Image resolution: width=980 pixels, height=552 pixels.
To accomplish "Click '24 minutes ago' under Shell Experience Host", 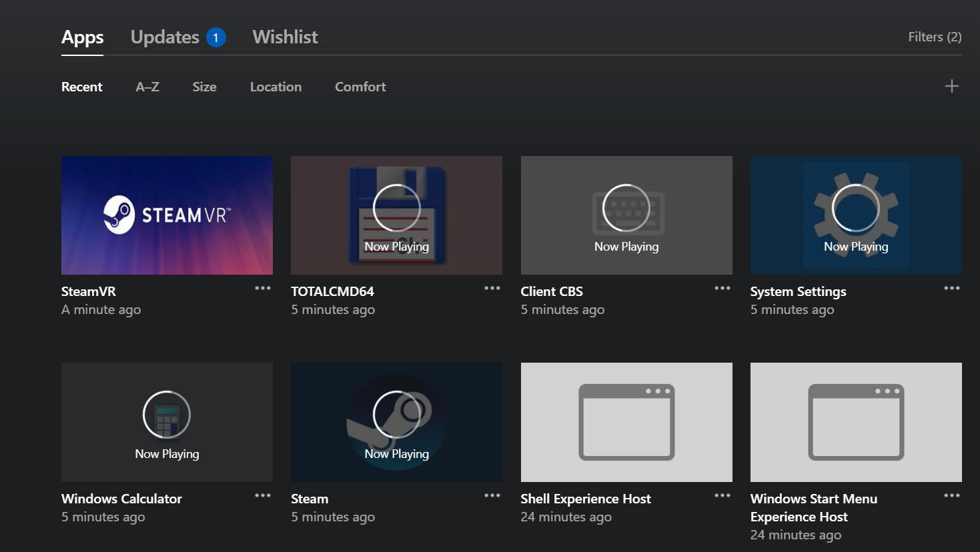I will pos(566,517).
